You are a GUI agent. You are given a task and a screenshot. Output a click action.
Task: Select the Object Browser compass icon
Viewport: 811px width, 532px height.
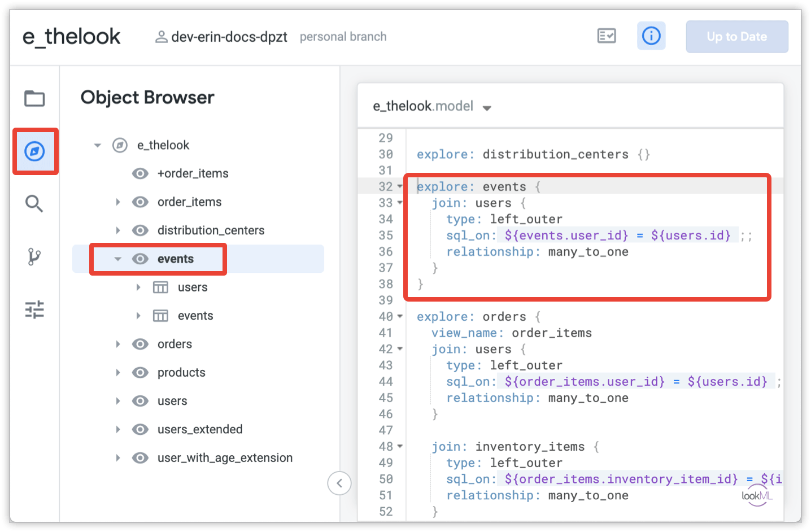tap(34, 151)
